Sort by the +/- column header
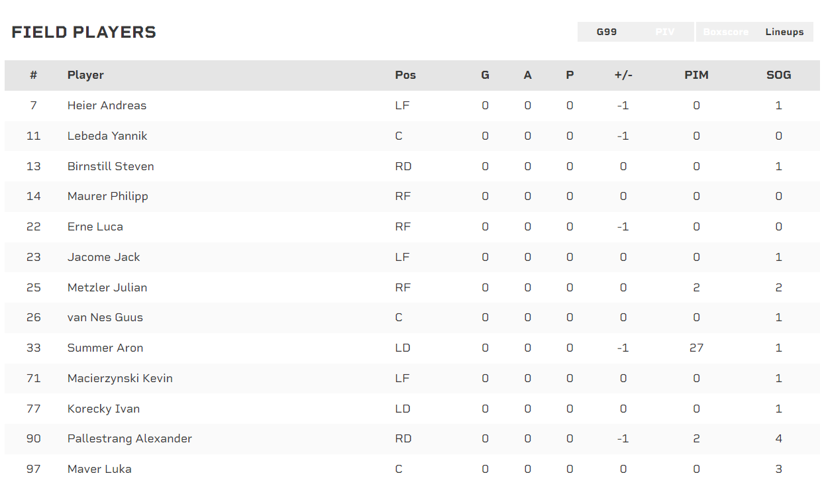The width and height of the screenshot is (822, 504). click(623, 75)
